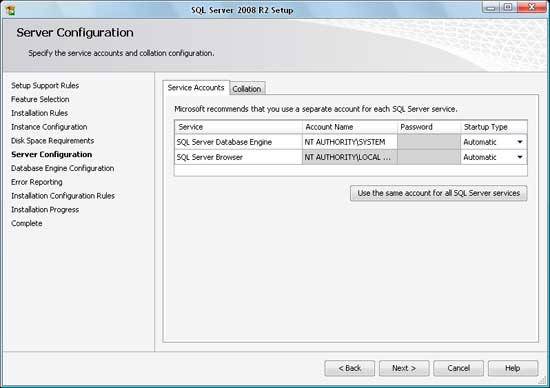Cancel the SQL Server setup

[x=458, y=368]
